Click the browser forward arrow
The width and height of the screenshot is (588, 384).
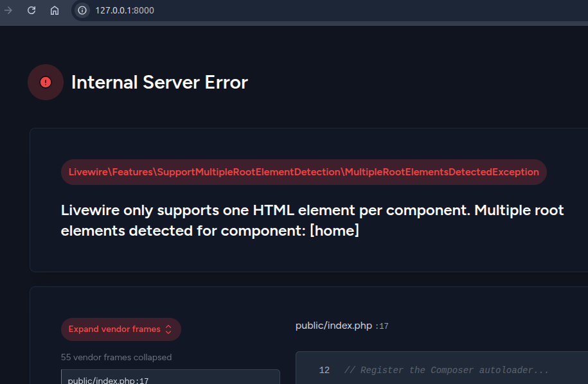[8, 10]
